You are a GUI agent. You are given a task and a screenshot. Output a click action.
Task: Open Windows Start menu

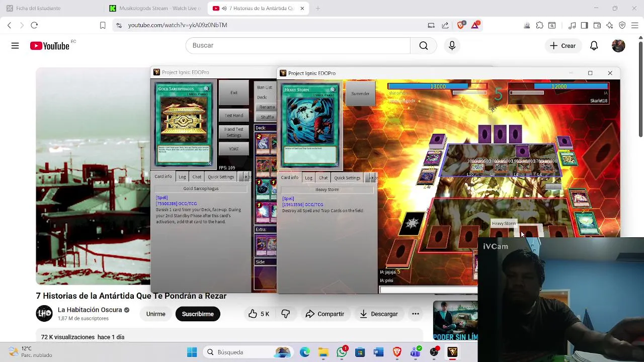click(x=192, y=352)
